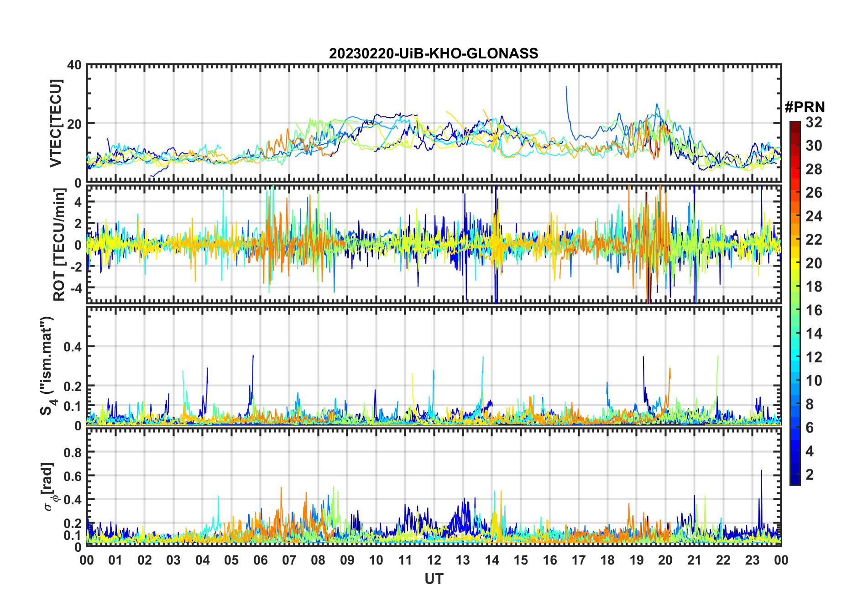Click the 19 hour tick label
This screenshot has width=868, height=607.
[x=637, y=560]
